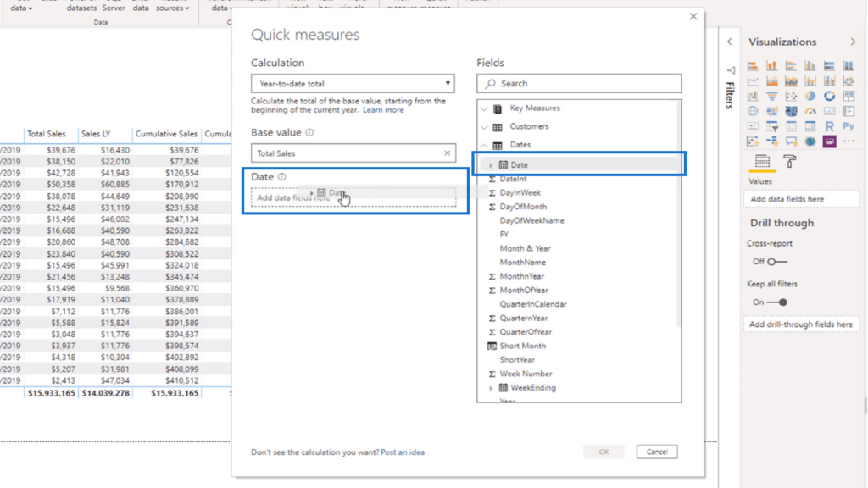Viewport: 868px width, 488px height.
Task: Select the scatter chart visual
Action: [791, 97]
